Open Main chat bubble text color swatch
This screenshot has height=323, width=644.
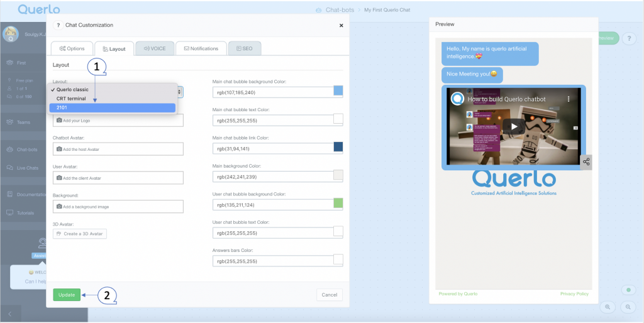(x=338, y=119)
